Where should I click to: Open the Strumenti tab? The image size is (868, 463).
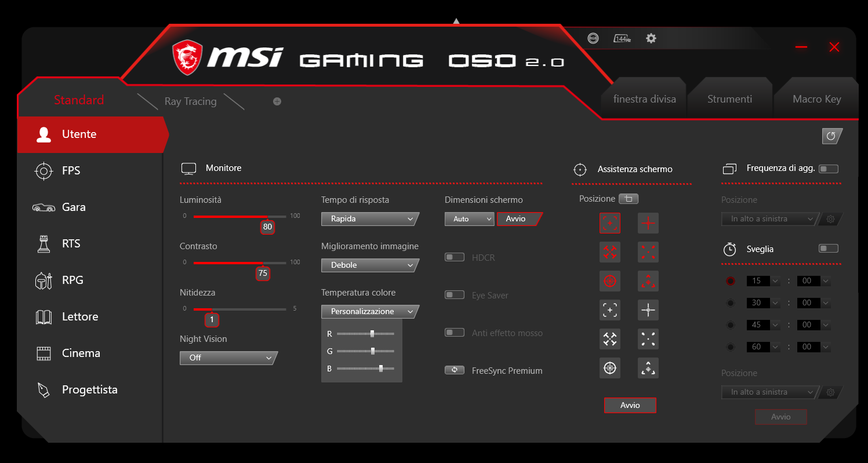(x=729, y=99)
